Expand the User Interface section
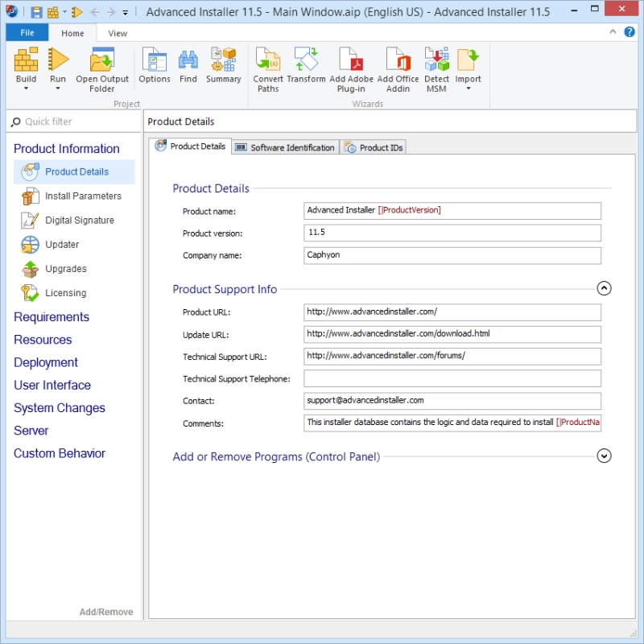Viewport: 644px width, 644px height. [x=52, y=386]
